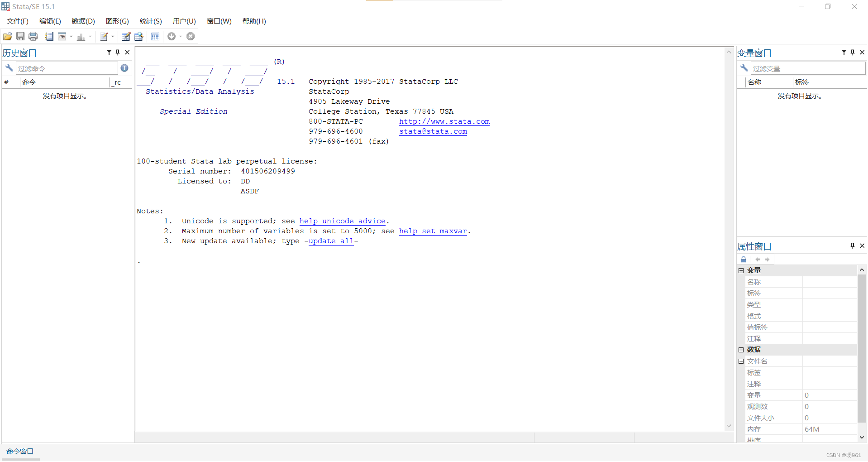Open the 图形(G) menu
The width and height of the screenshot is (868, 462).
tap(117, 21)
